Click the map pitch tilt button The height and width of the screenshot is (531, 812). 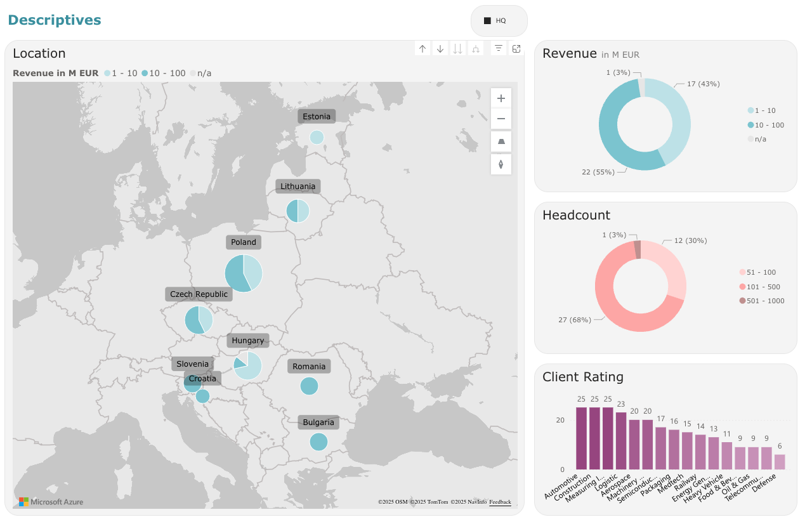point(501,141)
